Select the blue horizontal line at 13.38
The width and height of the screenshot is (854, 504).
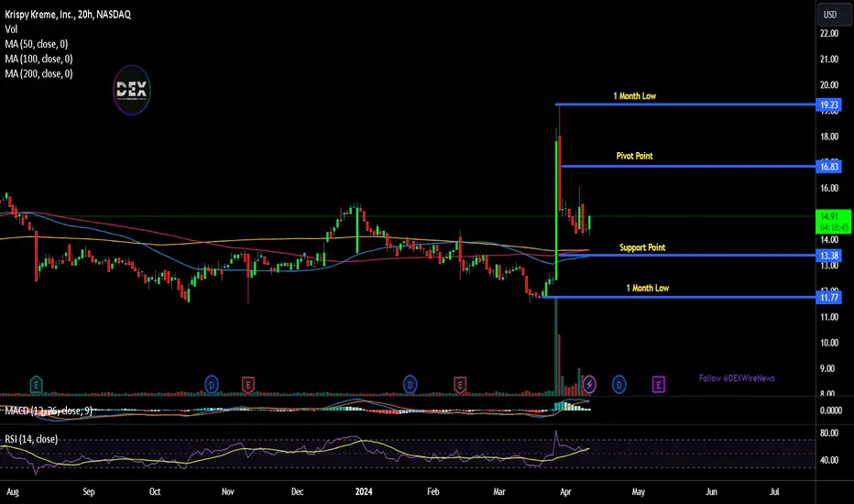686,255
